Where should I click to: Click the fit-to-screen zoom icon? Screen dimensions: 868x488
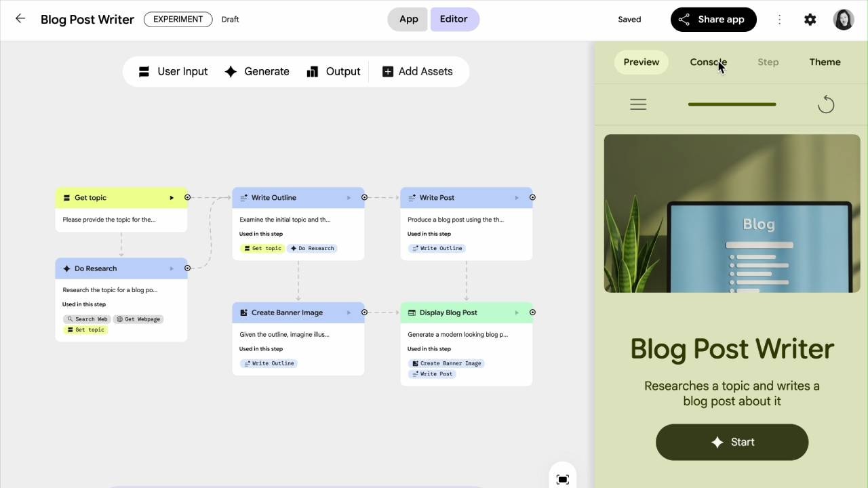(x=562, y=479)
